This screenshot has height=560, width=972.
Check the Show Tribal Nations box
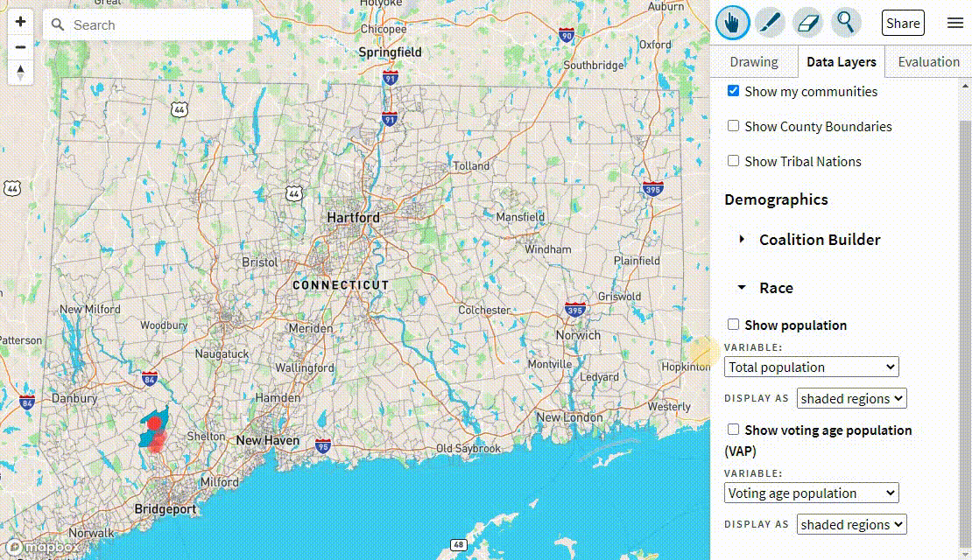pyautogui.click(x=733, y=161)
